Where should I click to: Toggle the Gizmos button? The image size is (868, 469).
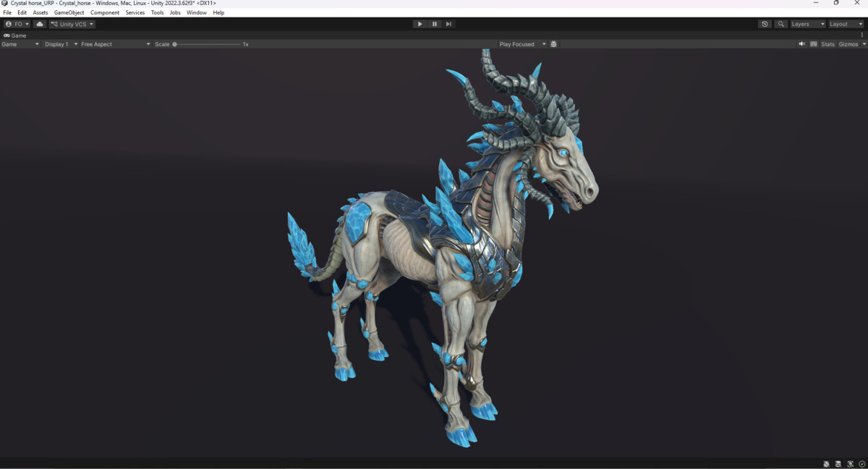(848, 44)
